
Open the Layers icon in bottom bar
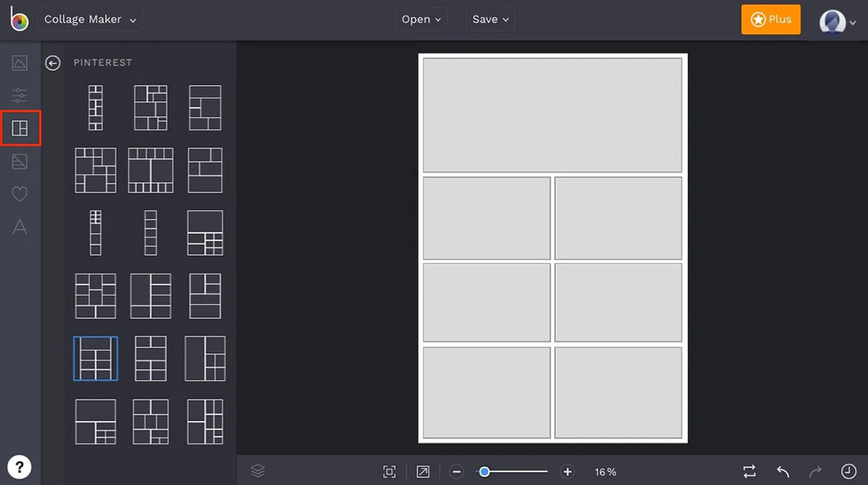258,471
